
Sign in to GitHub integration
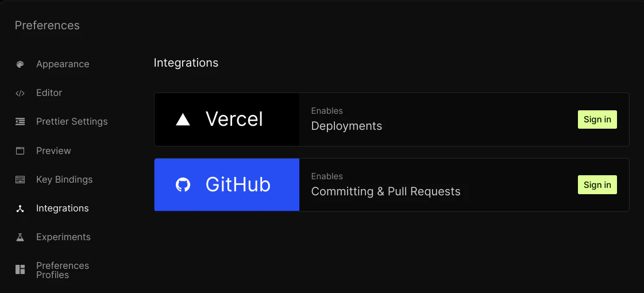pyautogui.click(x=597, y=185)
